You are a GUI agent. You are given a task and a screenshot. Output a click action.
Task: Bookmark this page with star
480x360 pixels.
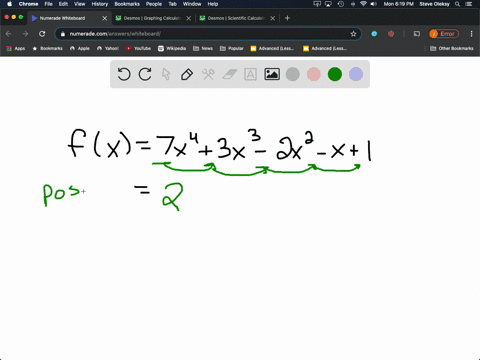coord(353,34)
